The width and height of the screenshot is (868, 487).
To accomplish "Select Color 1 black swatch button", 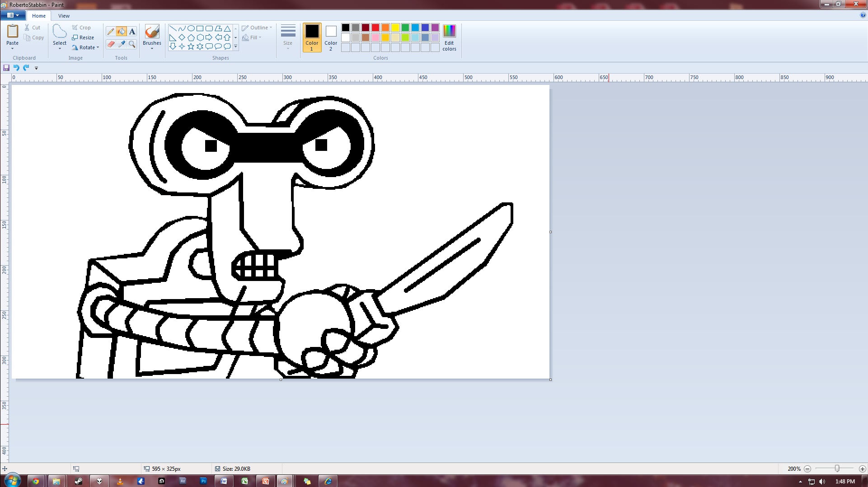I will point(312,37).
